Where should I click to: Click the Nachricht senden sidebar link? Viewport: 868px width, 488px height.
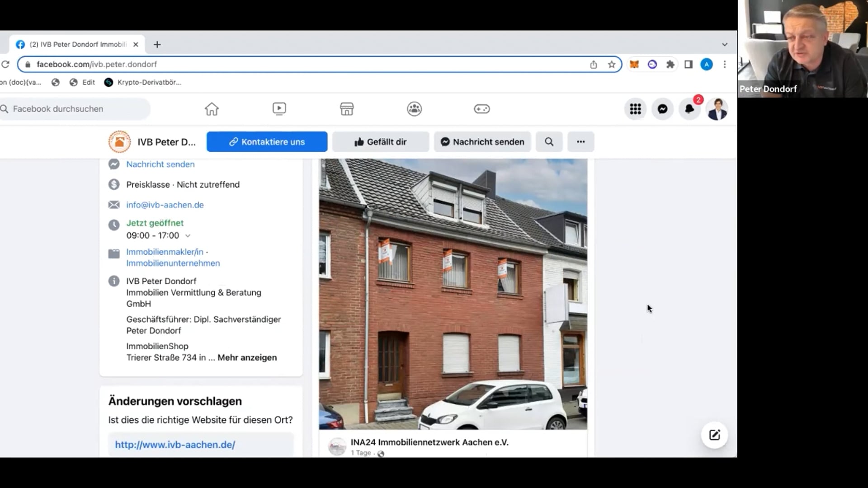pyautogui.click(x=160, y=164)
